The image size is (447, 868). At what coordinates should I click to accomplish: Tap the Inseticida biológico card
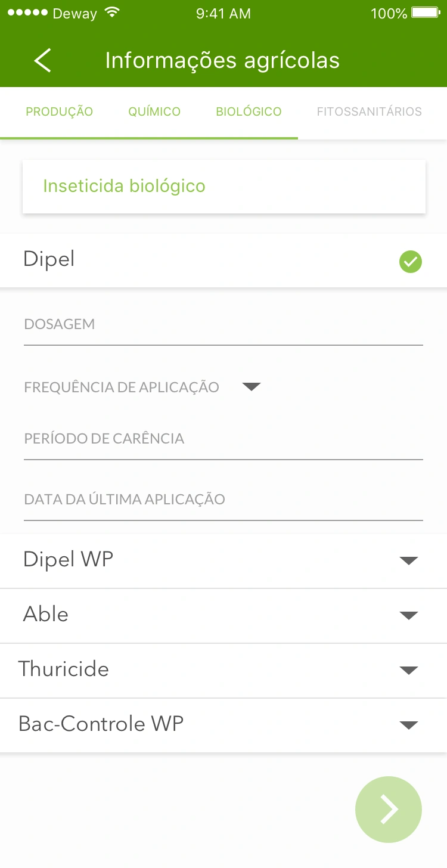click(223, 186)
